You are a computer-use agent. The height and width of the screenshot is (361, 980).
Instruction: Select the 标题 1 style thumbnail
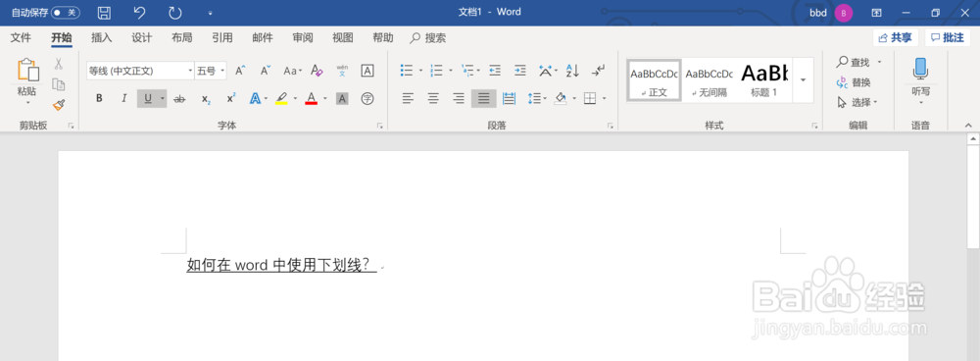pyautogui.click(x=763, y=80)
